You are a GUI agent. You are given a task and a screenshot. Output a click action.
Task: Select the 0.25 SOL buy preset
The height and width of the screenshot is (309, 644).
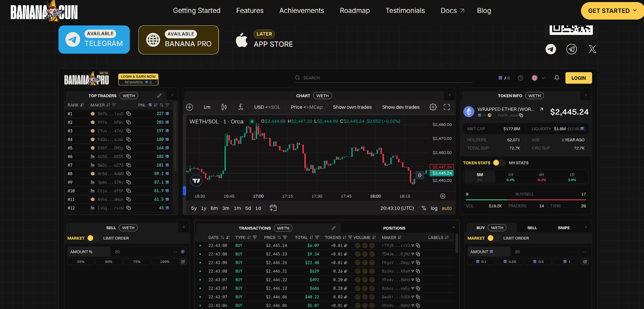(x=510, y=262)
